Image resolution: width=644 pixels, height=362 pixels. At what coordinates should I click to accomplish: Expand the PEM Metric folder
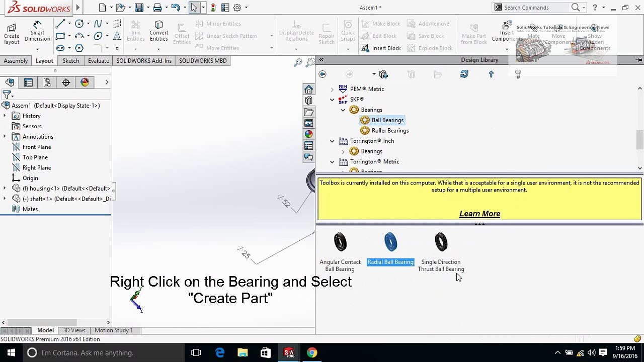(332, 89)
